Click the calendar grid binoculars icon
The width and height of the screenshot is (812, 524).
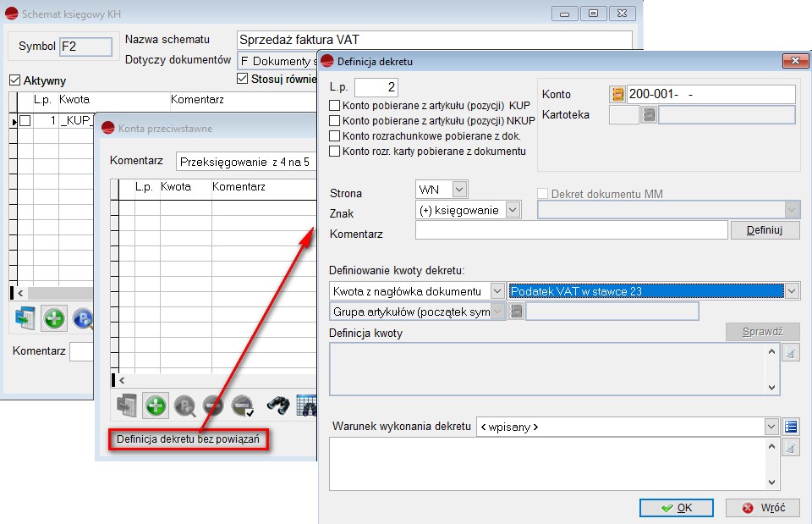tap(307, 406)
